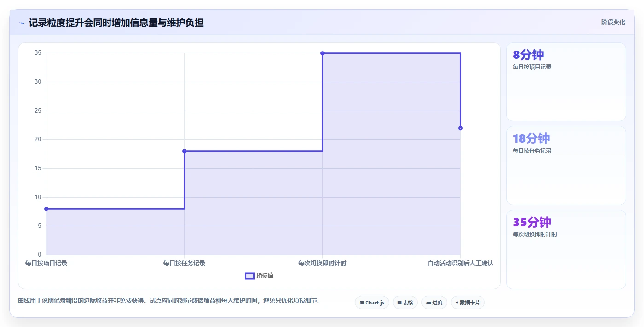Select the 数据卡片 tag pill

pyautogui.click(x=468, y=303)
